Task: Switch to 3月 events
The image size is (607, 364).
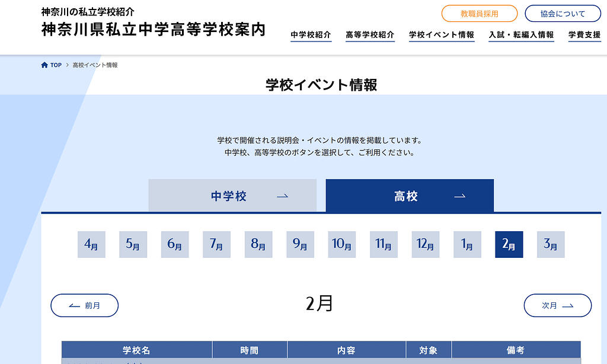Action: (x=551, y=244)
